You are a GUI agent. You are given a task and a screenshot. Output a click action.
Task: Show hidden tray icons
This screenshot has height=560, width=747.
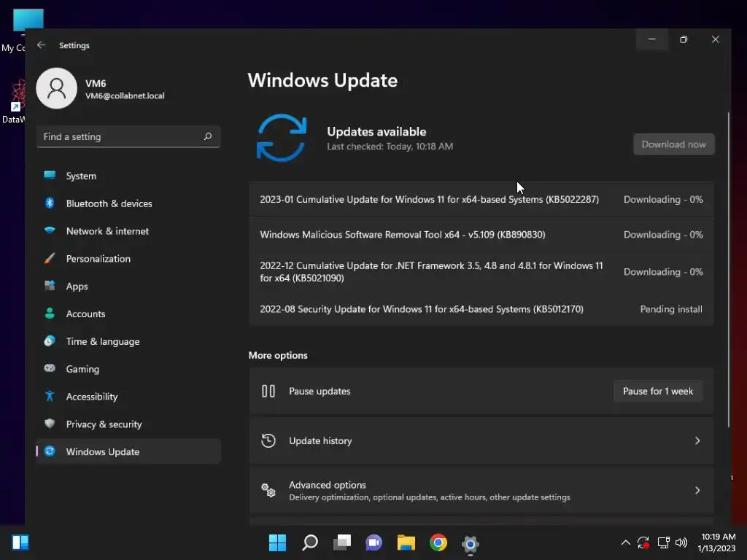[625, 542]
